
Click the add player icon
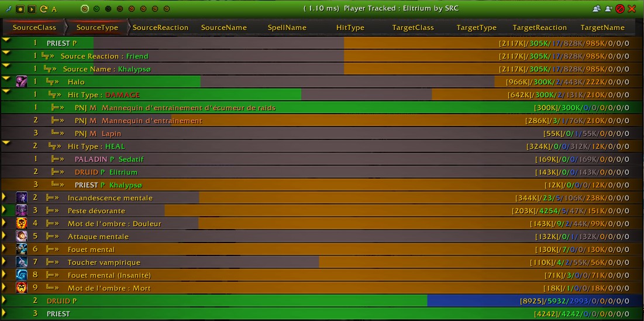click(608, 9)
